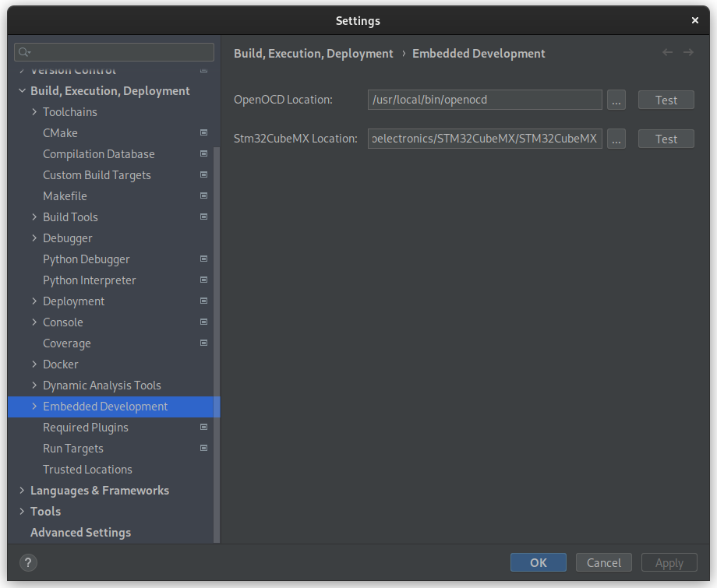Click the project-level icon beside Python Interpreter
Viewport: 717px width, 588px height.
(x=203, y=280)
